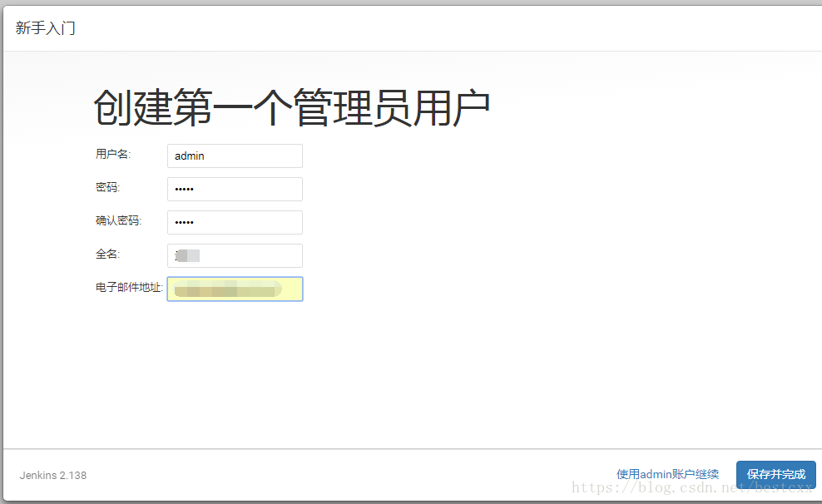
Task: Click the 用户名 input field showing admin
Action: click(234, 156)
